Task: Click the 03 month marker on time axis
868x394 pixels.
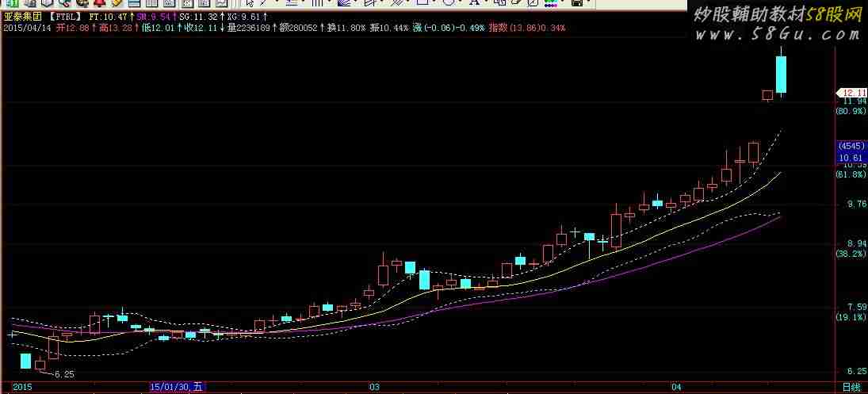Action: (375, 386)
